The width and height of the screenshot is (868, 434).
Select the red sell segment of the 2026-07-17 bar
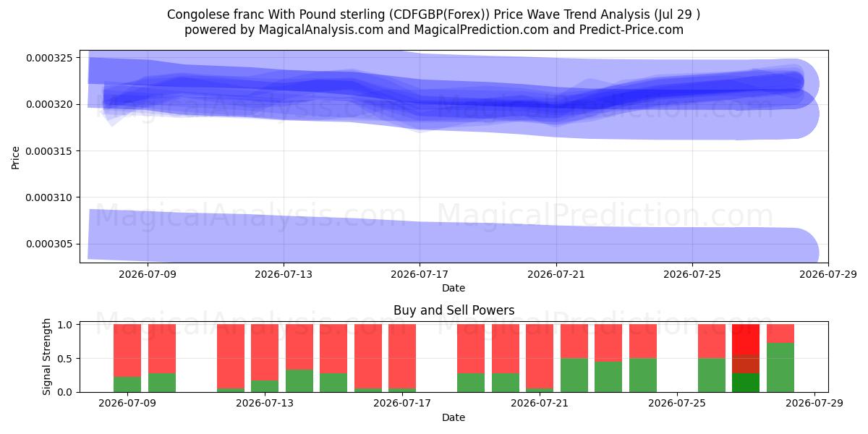(402, 357)
